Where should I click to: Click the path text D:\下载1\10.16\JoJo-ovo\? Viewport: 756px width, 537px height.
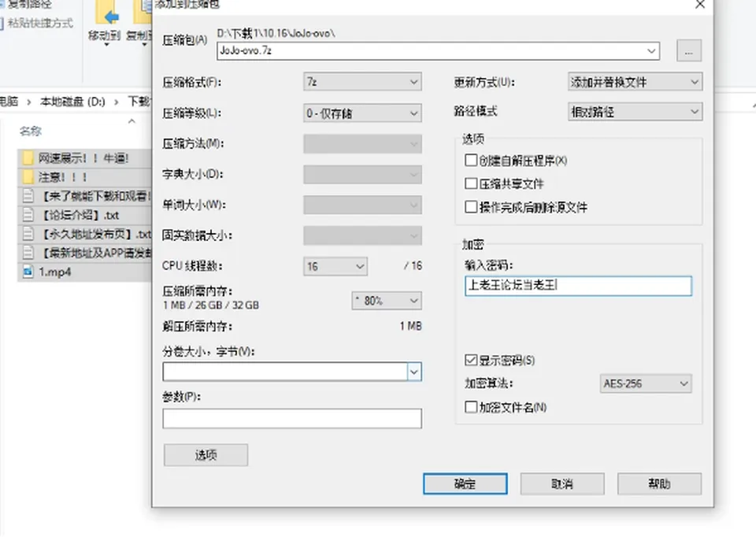276,33
